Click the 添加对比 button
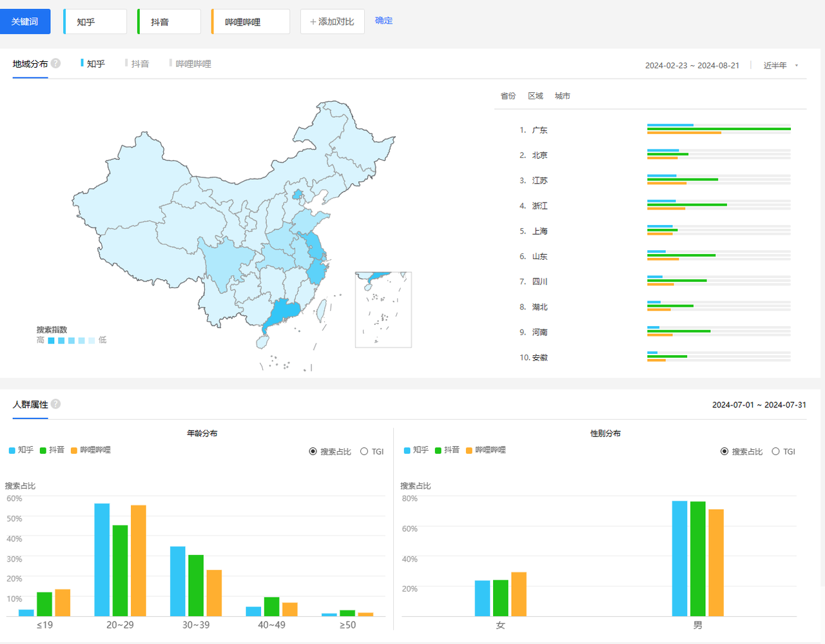 [332, 21]
